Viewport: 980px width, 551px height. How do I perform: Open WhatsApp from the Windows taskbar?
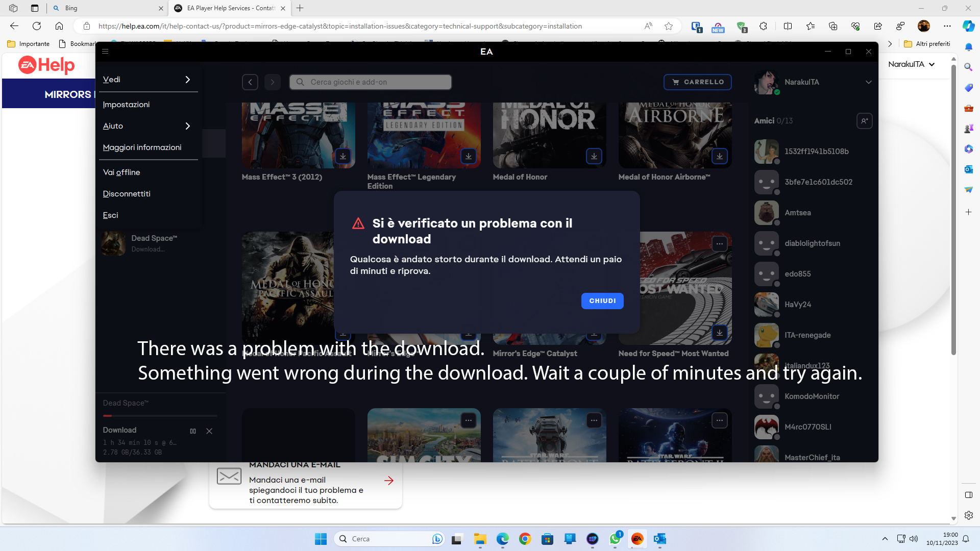[x=615, y=539]
